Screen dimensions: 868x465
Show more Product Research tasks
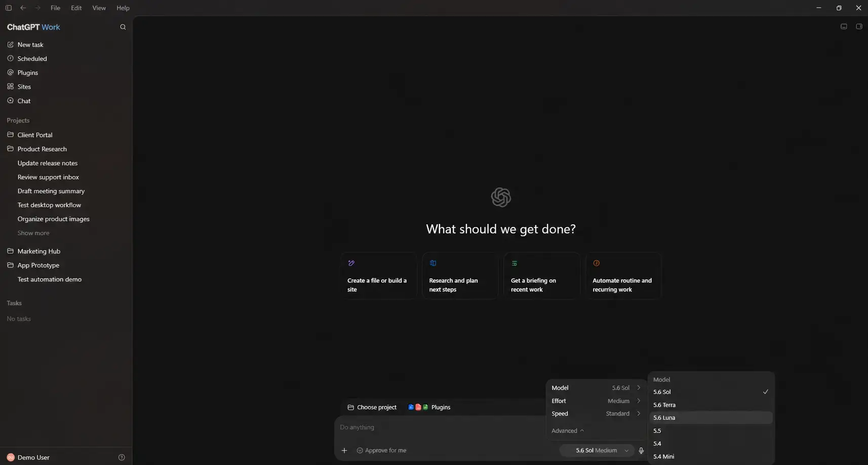33,233
